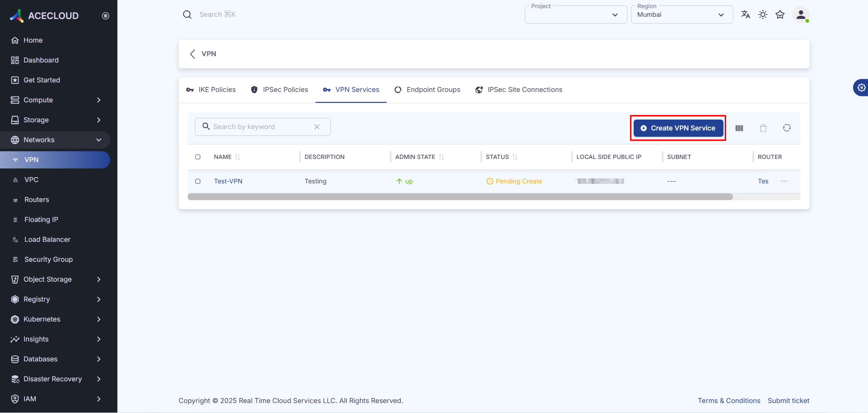Click the horizontal table scrollbar
The image size is (868, 413).
460,197
